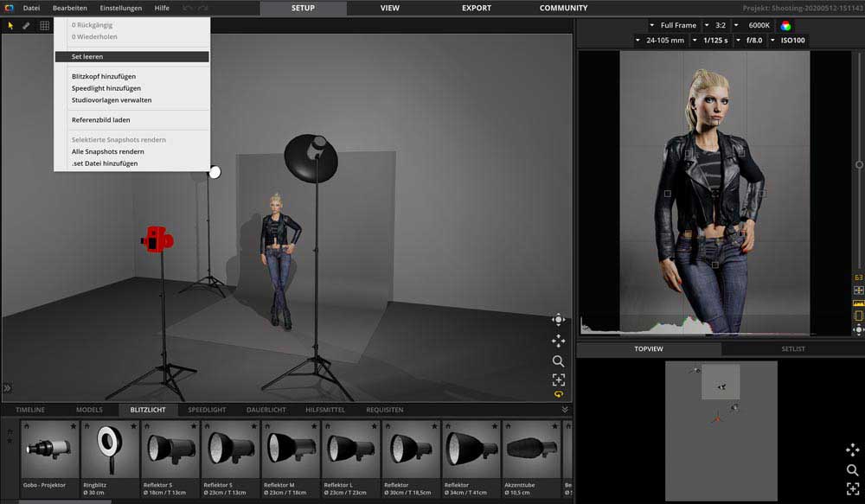Switch to the SPEEDLIGHT tab
The height and width of the screenshot is (504, 865).
click(207, 410)
